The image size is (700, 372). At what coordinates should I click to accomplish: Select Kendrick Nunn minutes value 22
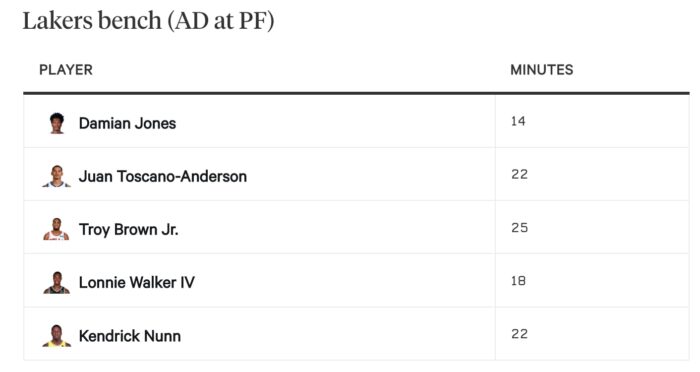pos(520,334)
